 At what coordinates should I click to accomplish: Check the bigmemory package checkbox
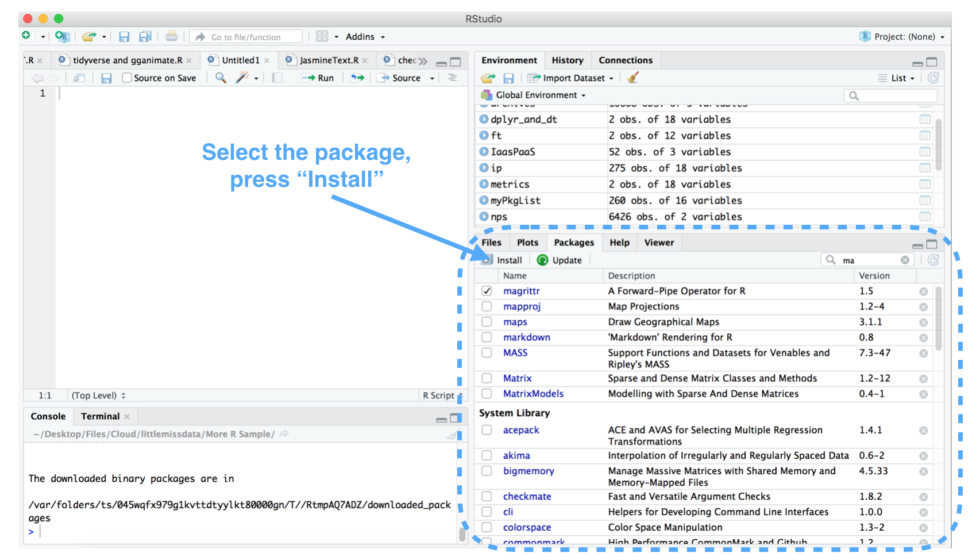pyautogui.click(x=487, y=471)
